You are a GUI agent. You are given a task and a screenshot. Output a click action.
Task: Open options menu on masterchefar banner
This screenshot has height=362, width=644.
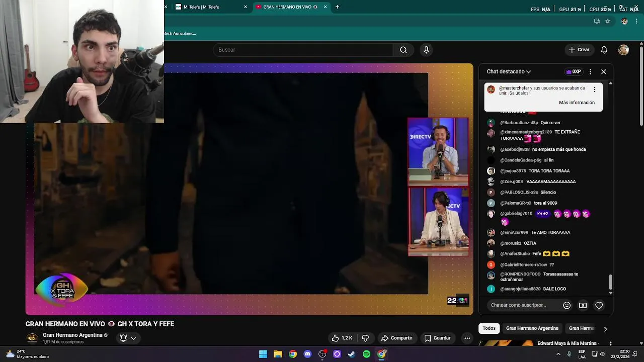[595, 89]
